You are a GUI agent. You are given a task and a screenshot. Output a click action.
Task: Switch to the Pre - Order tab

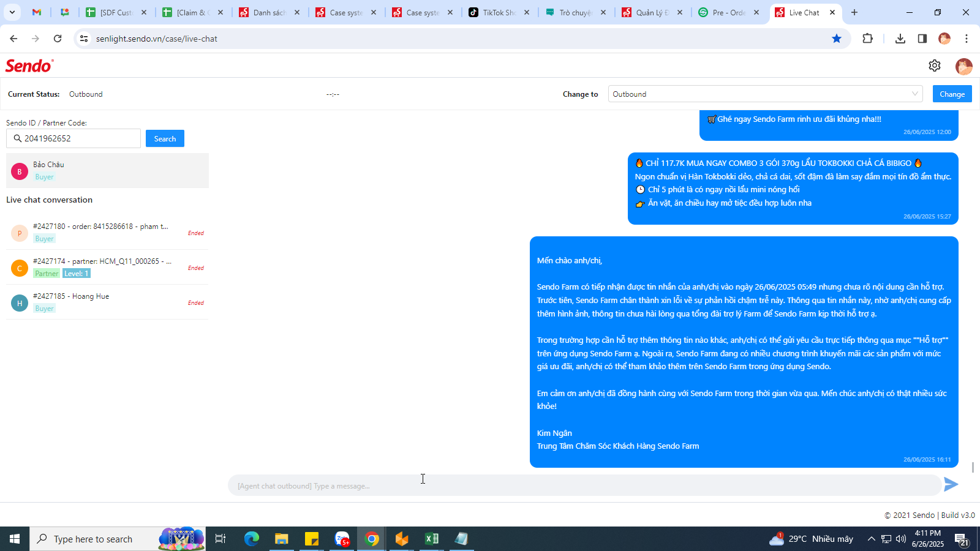729,12
